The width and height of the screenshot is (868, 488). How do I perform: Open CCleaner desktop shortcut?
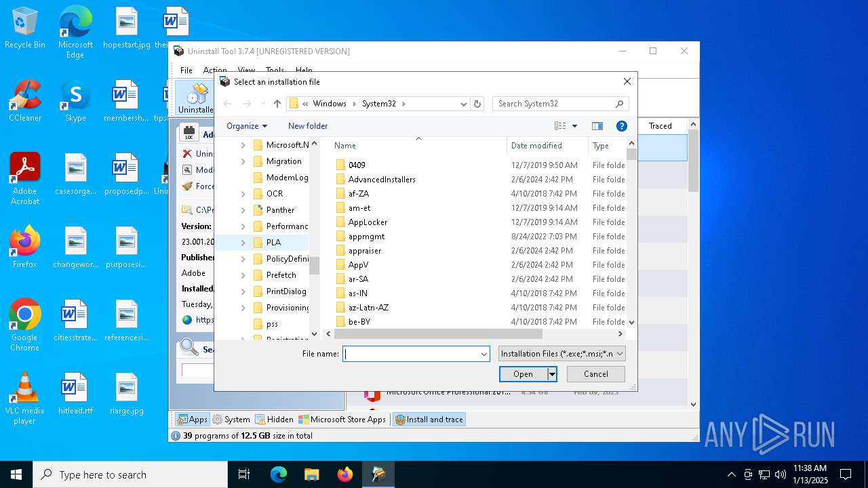(25, 101)
